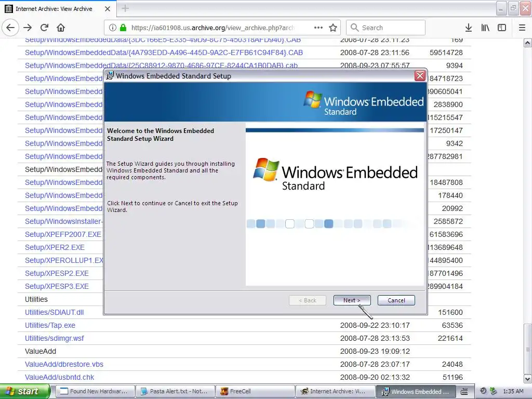
Task: Click scrollbar down arrow on page
Action: point(527,379)
